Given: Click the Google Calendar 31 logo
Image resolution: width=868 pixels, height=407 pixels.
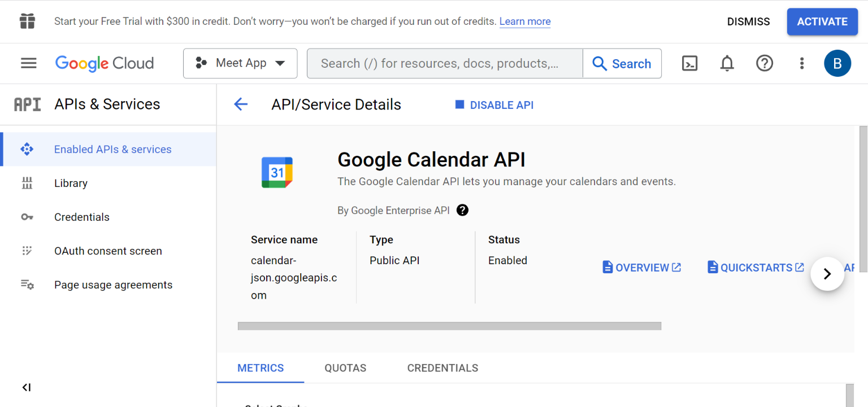Looking at the screenshot, I should tap(277, 172).
